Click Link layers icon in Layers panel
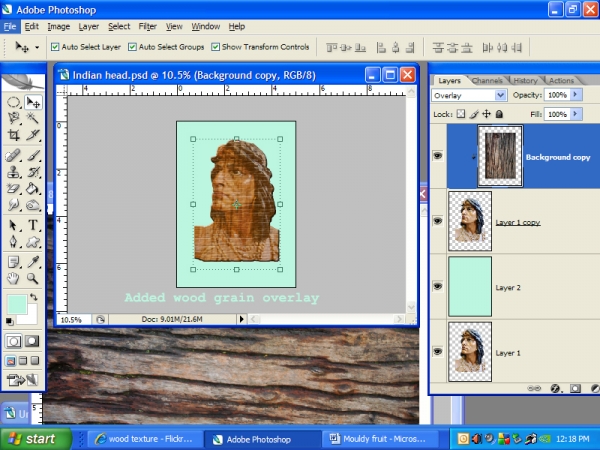Screen dimensions: 600x450 tap(534, 389)
